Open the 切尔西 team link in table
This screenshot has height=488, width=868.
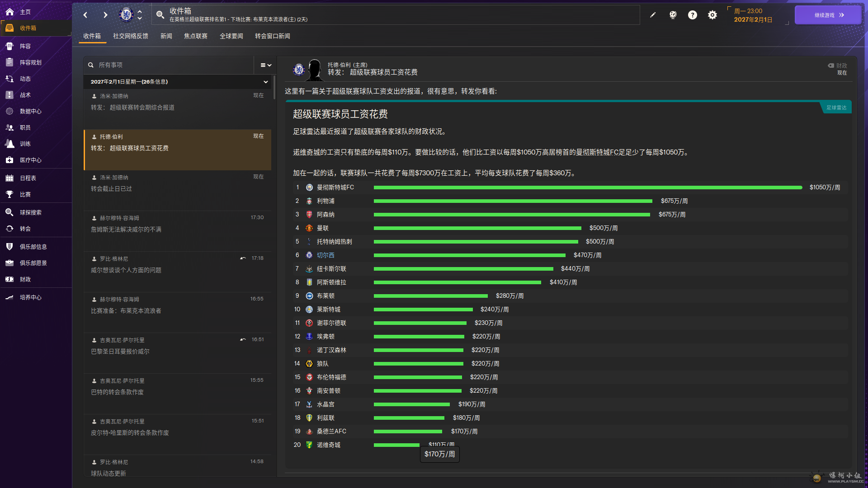(x=325, y=255)
